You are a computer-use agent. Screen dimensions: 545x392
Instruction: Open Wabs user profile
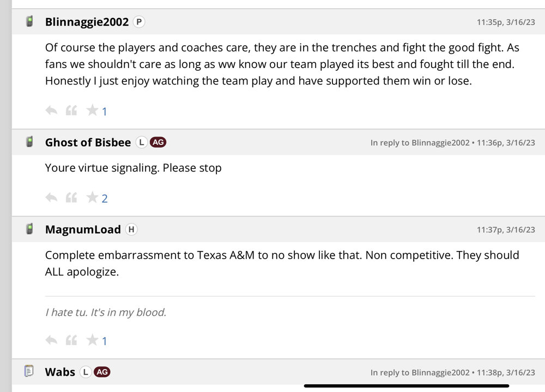coord(60,372)
